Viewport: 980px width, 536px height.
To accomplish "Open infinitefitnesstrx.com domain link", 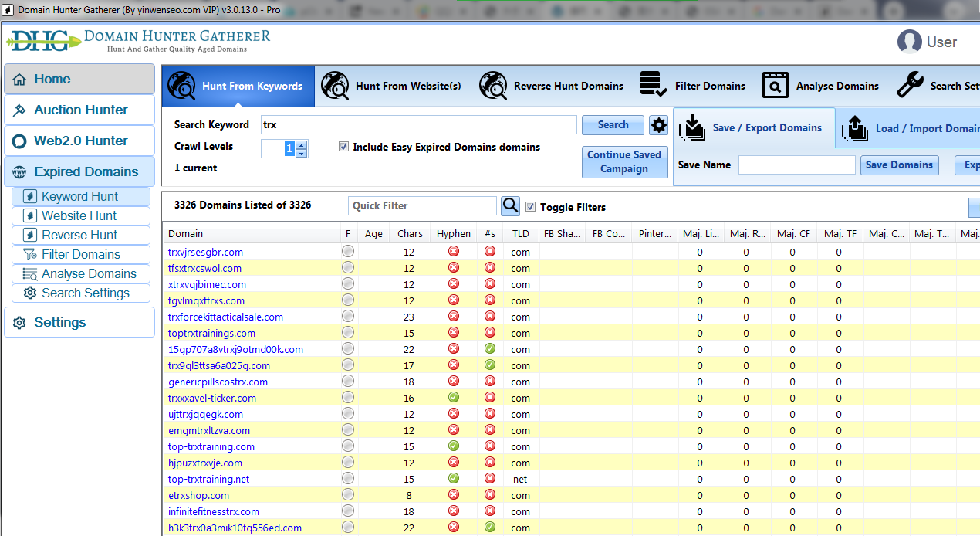I will [x=214, y=511].
